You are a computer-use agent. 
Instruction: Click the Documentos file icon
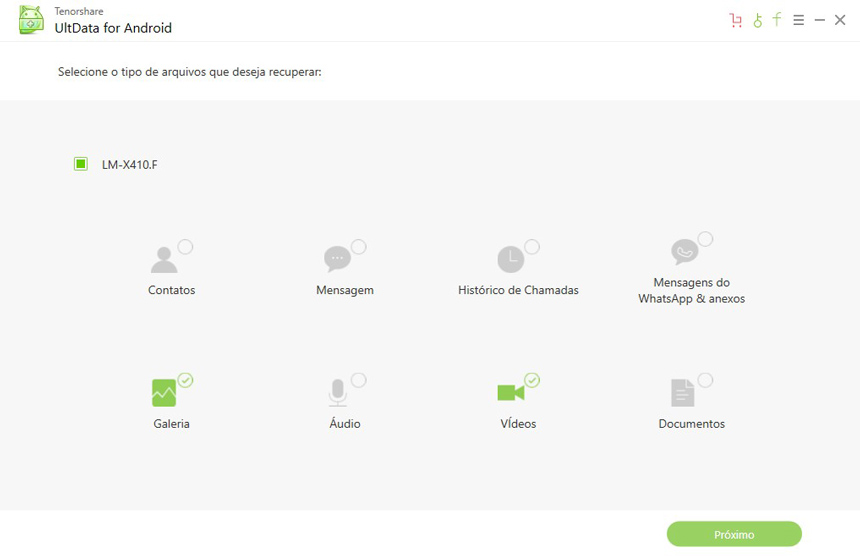click(x=683, y=392)
